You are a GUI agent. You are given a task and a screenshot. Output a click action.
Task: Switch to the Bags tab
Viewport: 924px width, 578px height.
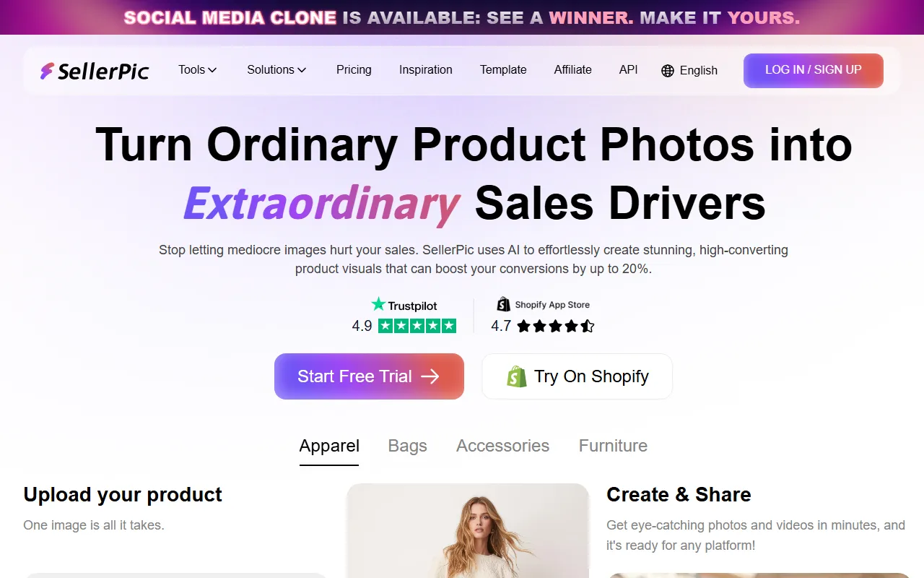pyautogui.click(x=408, y=446)
